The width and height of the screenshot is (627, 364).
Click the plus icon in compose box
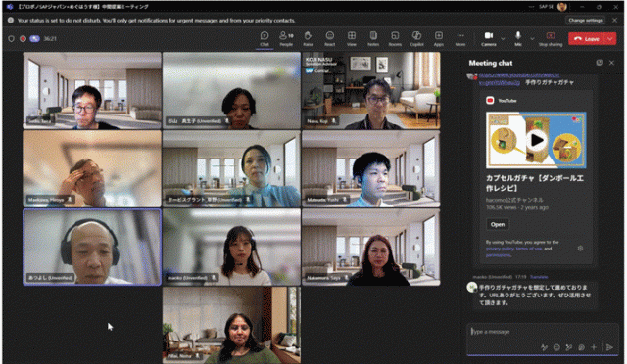(x=594, y=347)
